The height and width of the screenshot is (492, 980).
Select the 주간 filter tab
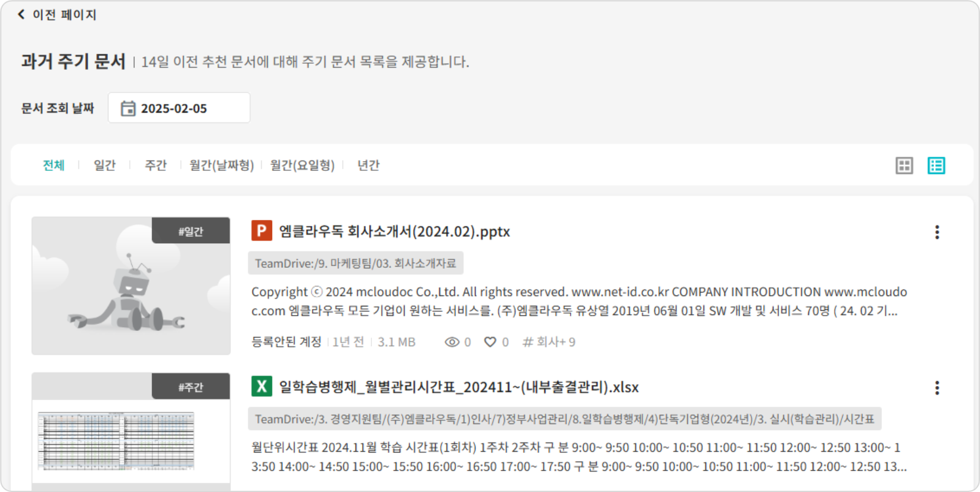point(155,165)
